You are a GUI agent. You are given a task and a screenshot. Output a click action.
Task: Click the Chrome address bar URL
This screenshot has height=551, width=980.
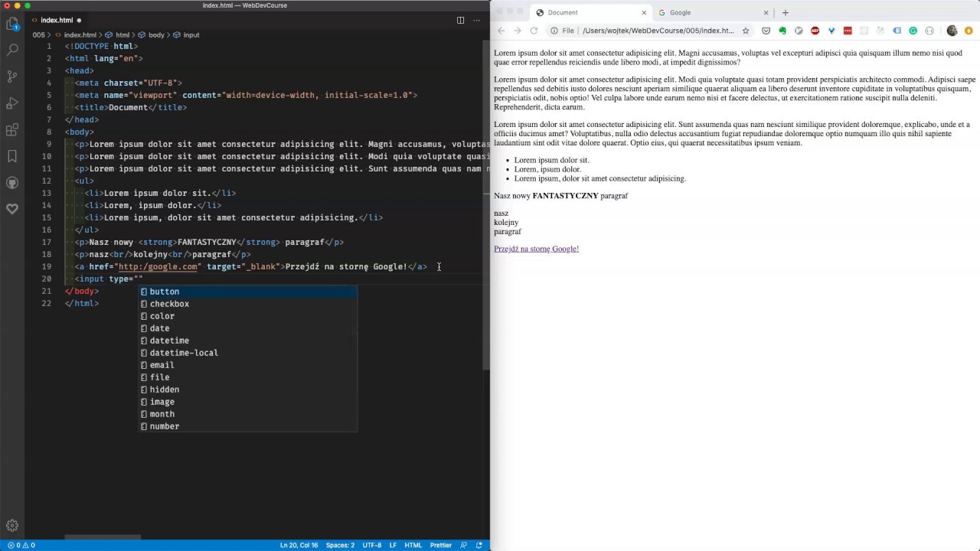tap(658, 31)
